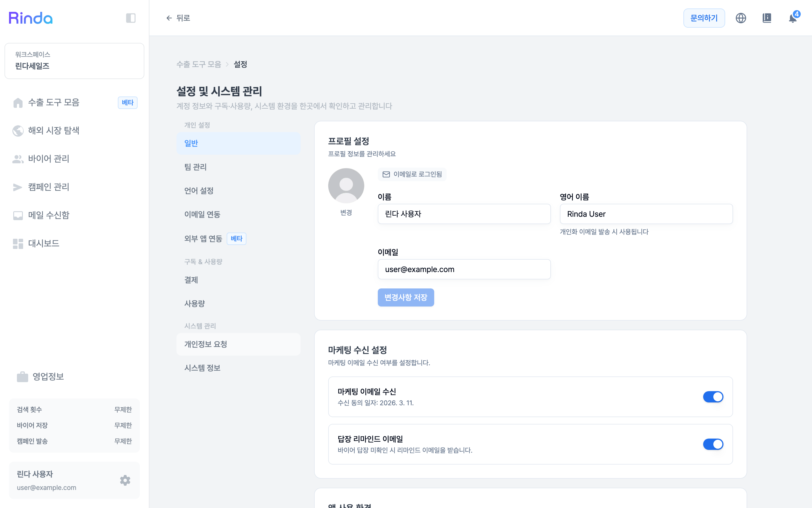Click the send icon for 캠페인 관리

coord(18,187)
